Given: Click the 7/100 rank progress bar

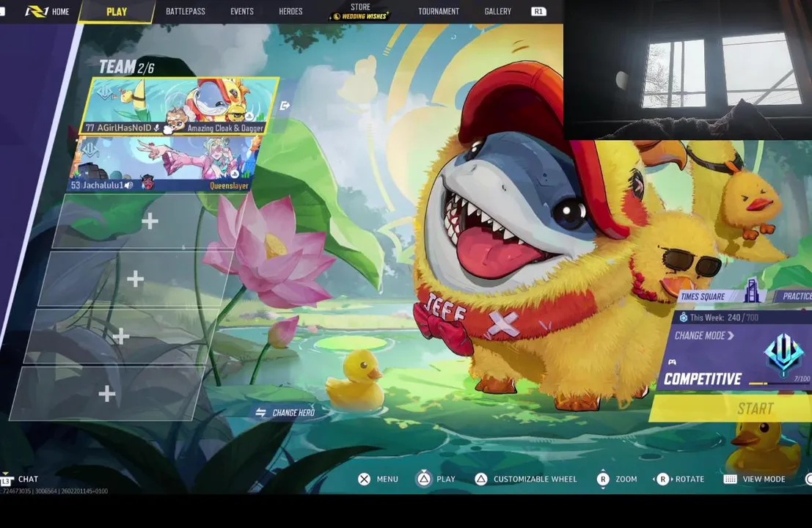Looking at the screenshot, I should [780, 383].
